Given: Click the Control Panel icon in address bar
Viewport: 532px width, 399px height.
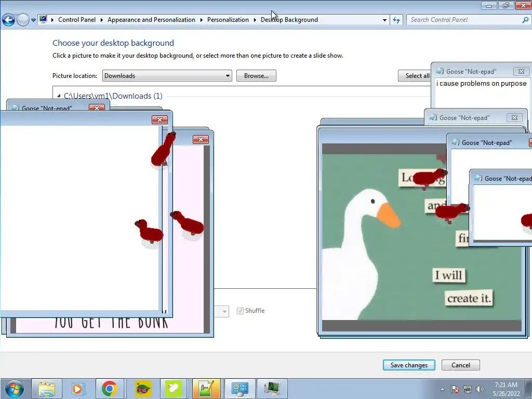Looking at the screenshot, I should coord(43,19).
